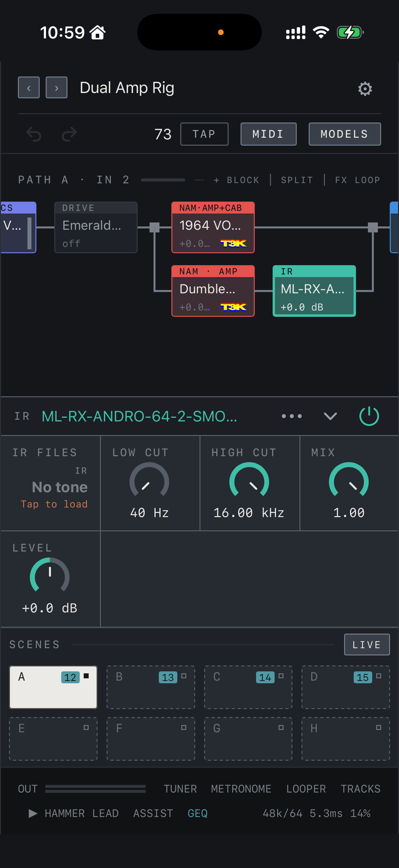Select PATH A · IN 2 label
Screen dimensions: 399x868
[74, 180]
